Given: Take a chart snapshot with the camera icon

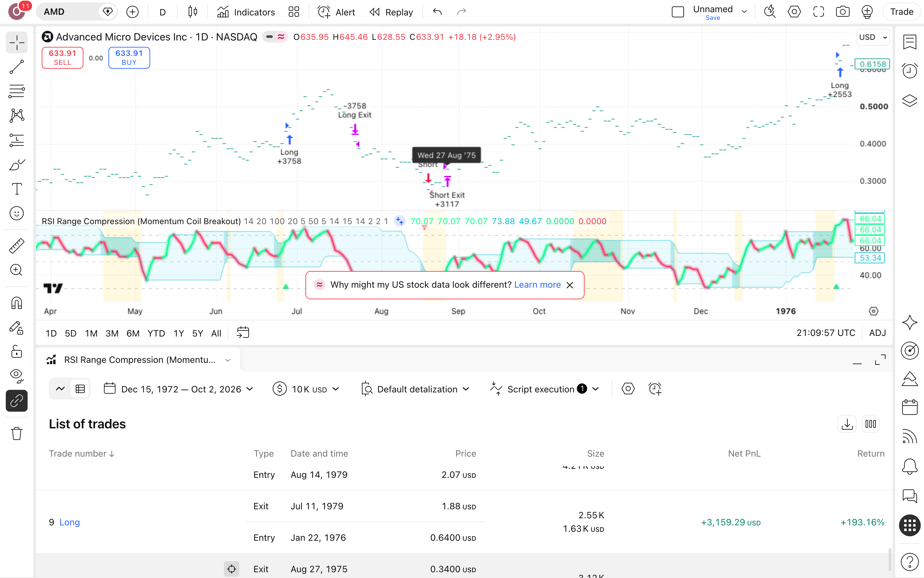Looking at the screenshot, I should [843, 12].
